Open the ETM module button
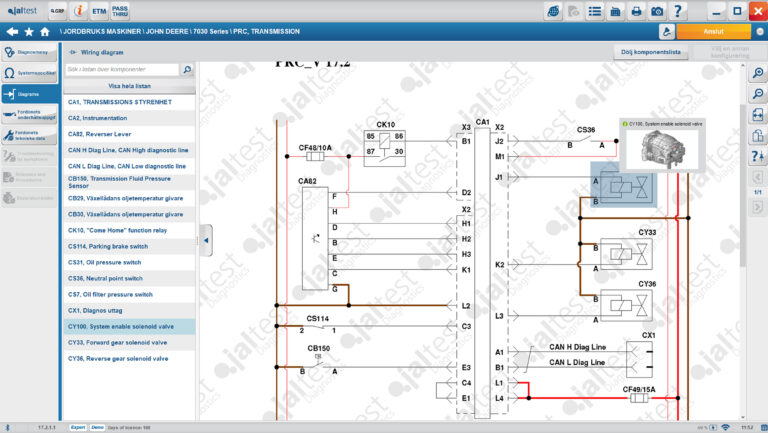 [x=99, y=11]
